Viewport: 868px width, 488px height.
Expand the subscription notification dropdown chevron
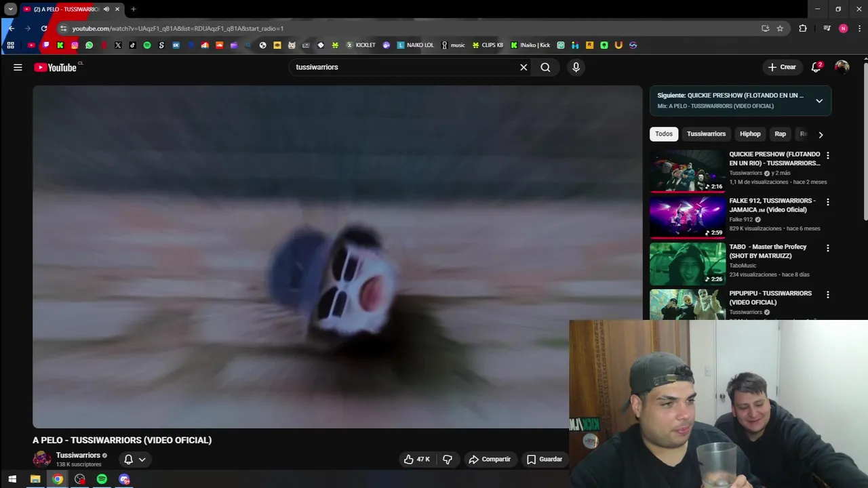click(142, 460)
